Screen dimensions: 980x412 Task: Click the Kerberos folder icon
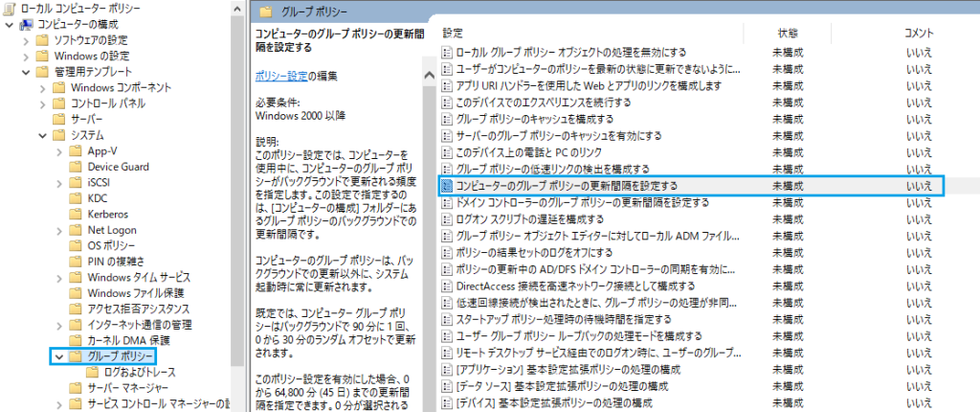76,215
